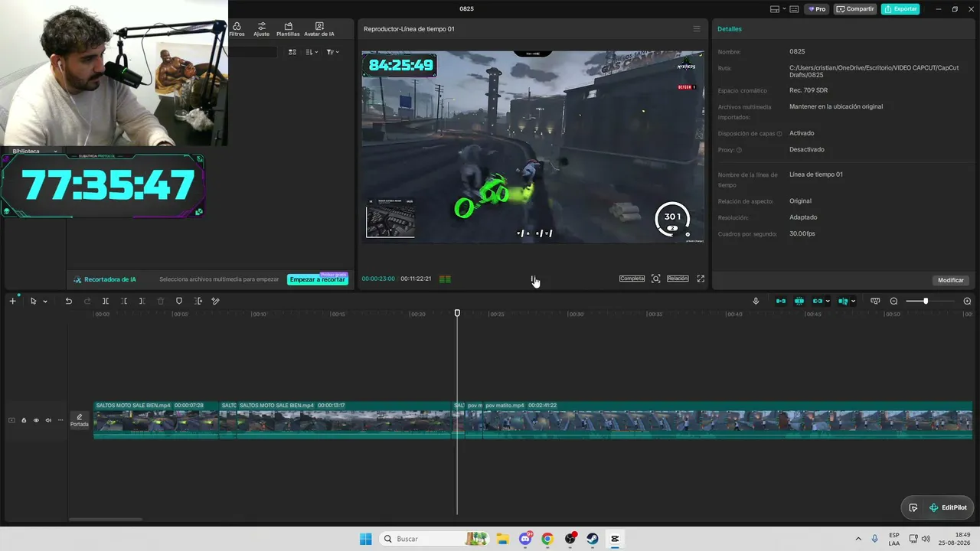Mute the main video track

click(48, 420)
